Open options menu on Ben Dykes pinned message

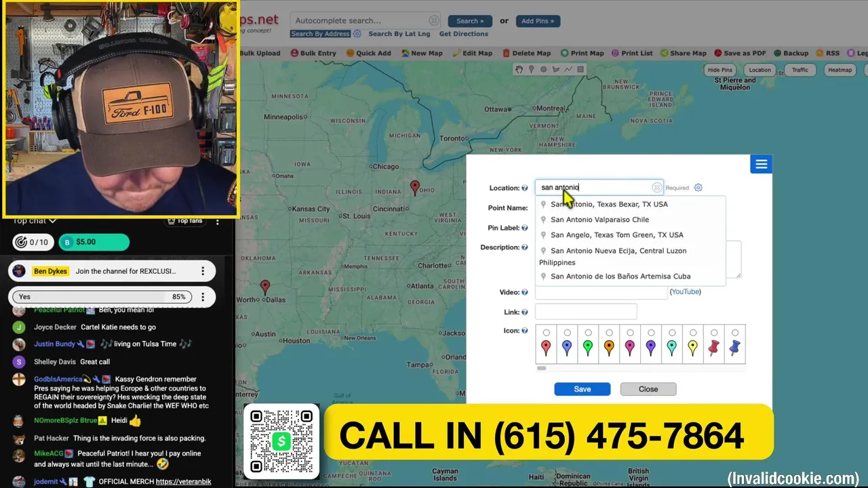[x=202, y=271]
